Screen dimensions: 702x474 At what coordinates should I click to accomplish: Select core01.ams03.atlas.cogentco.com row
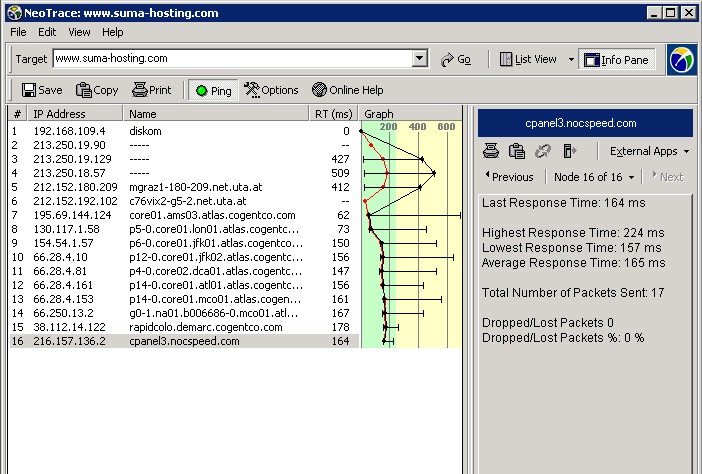pos(184,215)
